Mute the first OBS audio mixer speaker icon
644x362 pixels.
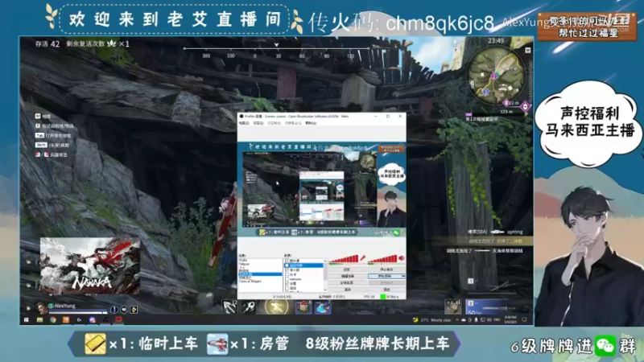coord(362,258)
